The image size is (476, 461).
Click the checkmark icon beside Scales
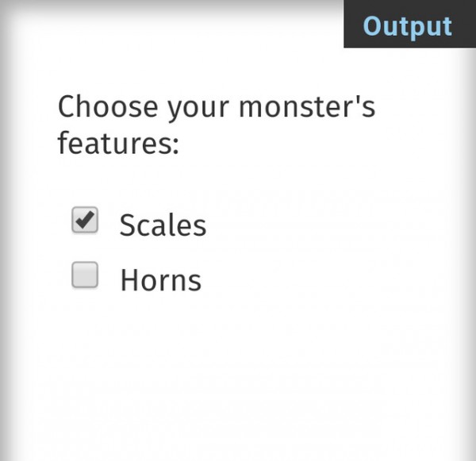[x=85, y=221]
